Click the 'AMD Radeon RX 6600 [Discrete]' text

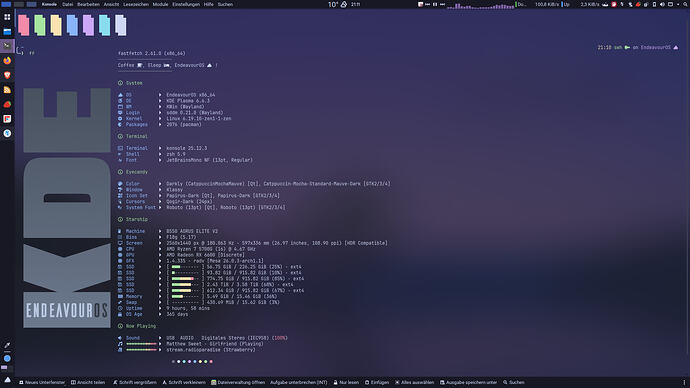coord(205,255)
